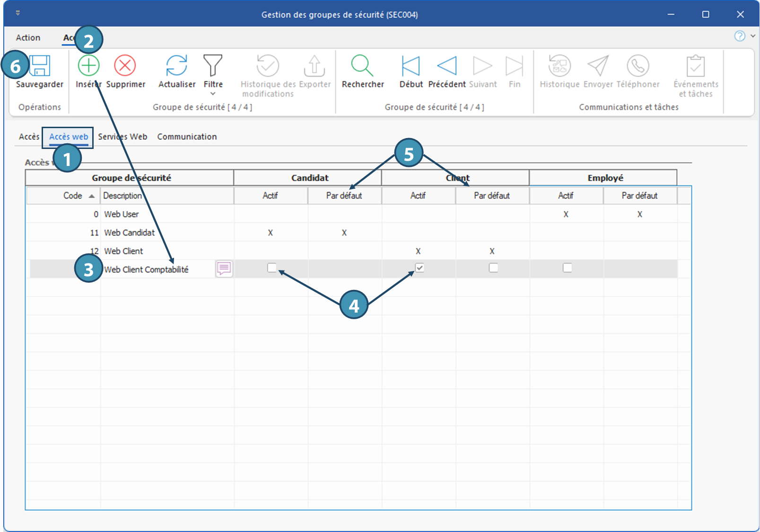
Task: Uncheck Client Actif box for Web Client Comptabilité
Action: [419, 268]
